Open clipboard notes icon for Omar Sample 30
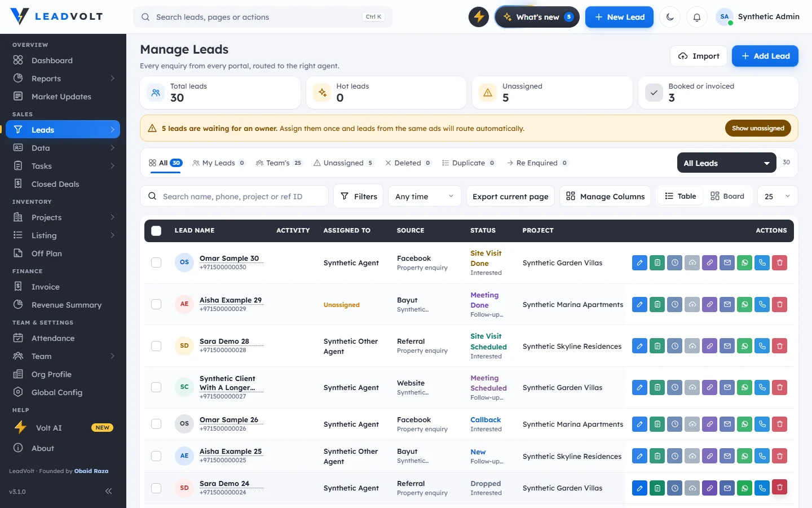Screen dimensions: 812x508 657,262
